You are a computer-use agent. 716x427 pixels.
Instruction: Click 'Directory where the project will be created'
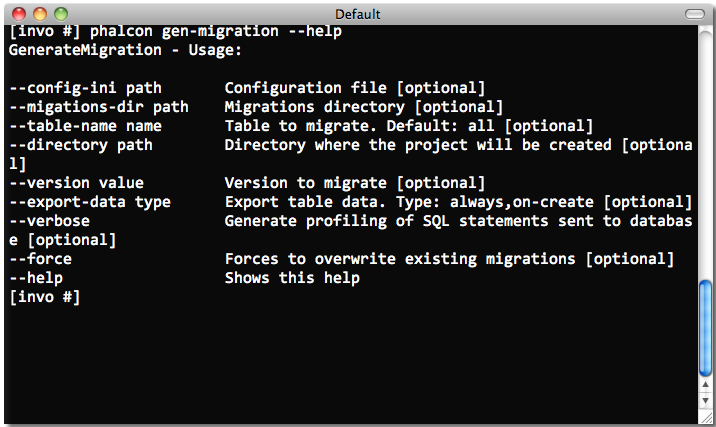pyautogui.click(x=418, y=145)
